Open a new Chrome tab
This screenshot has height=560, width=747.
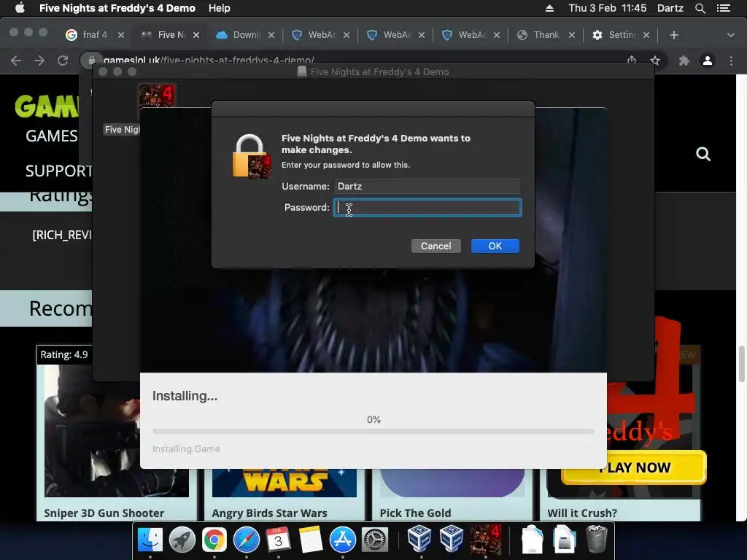[673, 35]
